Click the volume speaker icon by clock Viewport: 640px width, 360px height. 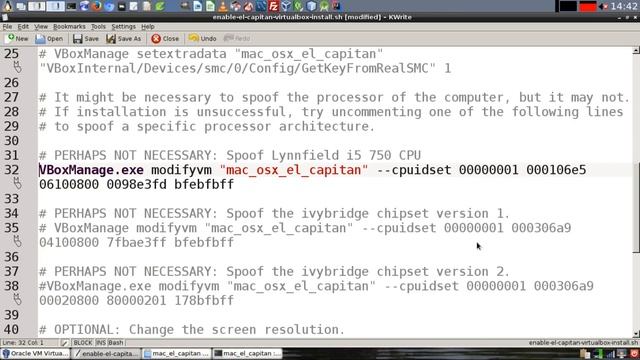(604, 6)
